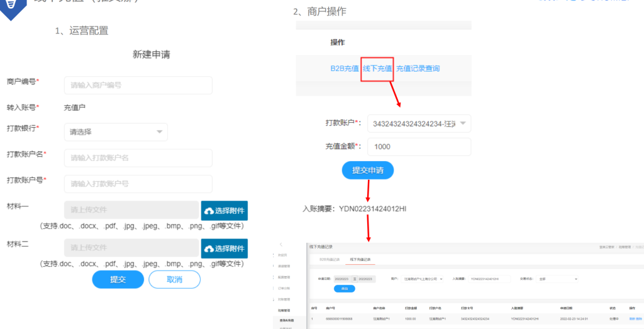
Task: Focus the 商户编号 input field
Action: [138, 86]
